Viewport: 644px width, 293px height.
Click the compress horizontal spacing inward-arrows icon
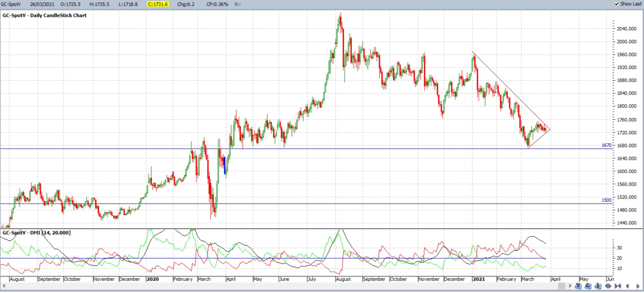coord(618,286)
